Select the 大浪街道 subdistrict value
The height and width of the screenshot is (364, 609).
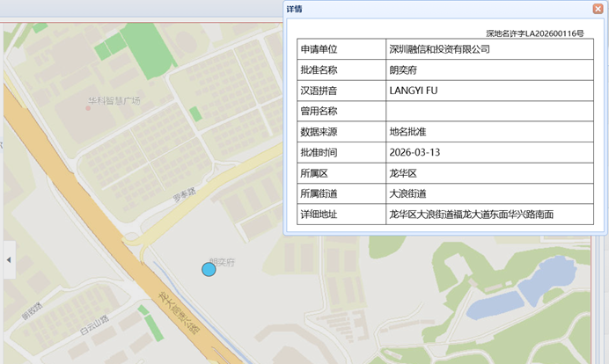click(407, 193)
